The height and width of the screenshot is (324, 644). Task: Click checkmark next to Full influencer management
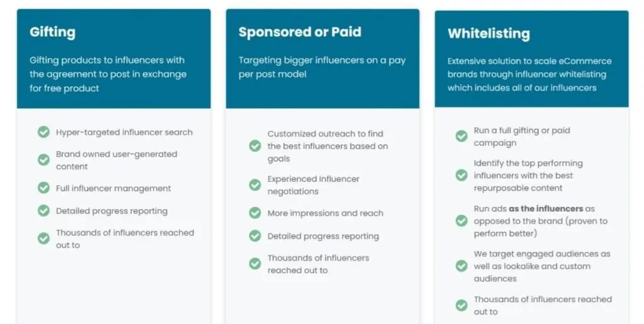(x=43, y=188)
